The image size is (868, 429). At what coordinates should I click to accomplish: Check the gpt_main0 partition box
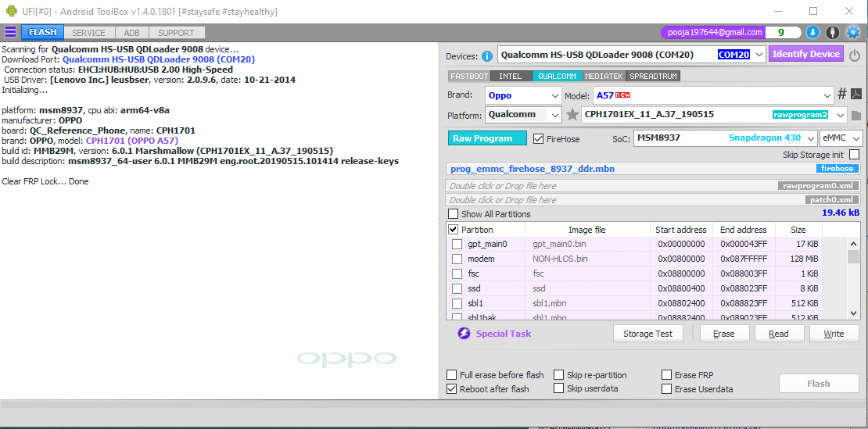457,244
